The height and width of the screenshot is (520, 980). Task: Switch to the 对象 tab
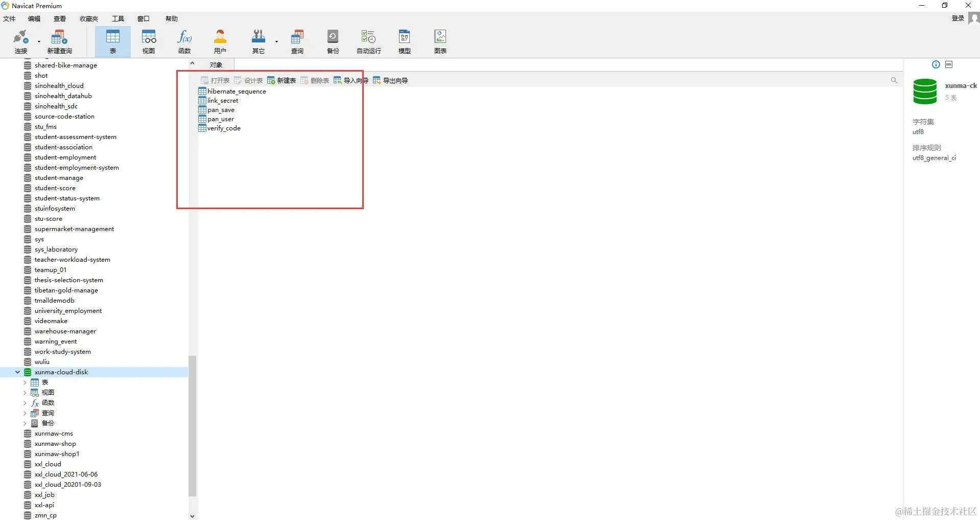[x=216, y=65]
